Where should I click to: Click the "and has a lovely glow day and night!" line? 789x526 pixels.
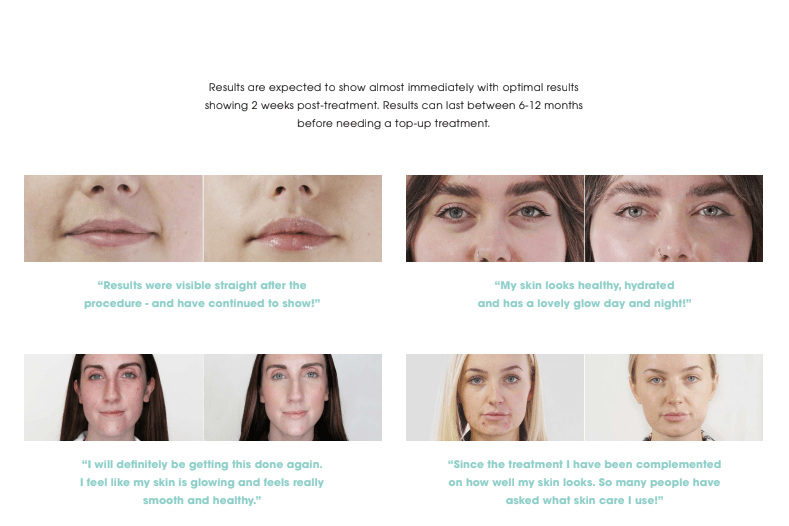point(584,304)
